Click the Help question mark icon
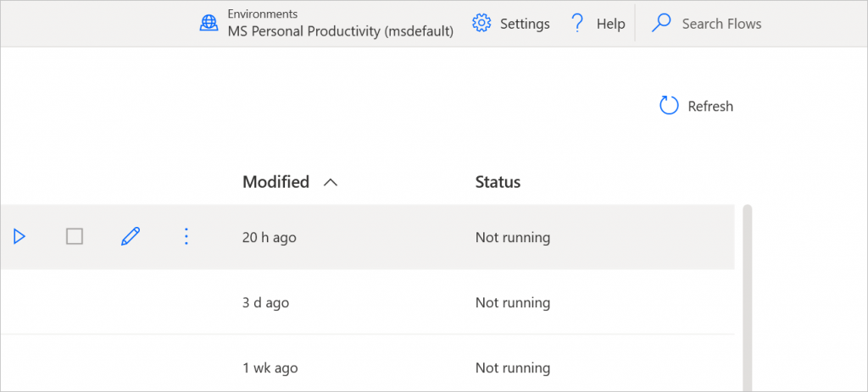 [x=577, y=24]
